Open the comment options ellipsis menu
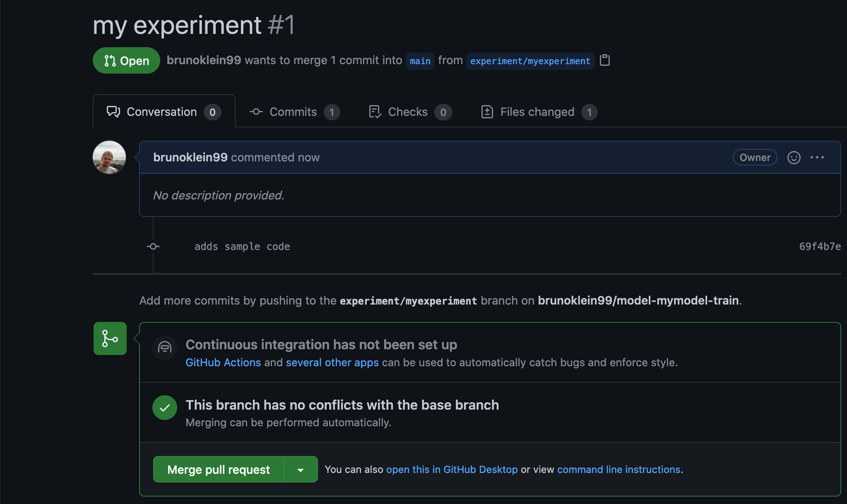This screenshot has height=504, width=847. pos(817,158)
